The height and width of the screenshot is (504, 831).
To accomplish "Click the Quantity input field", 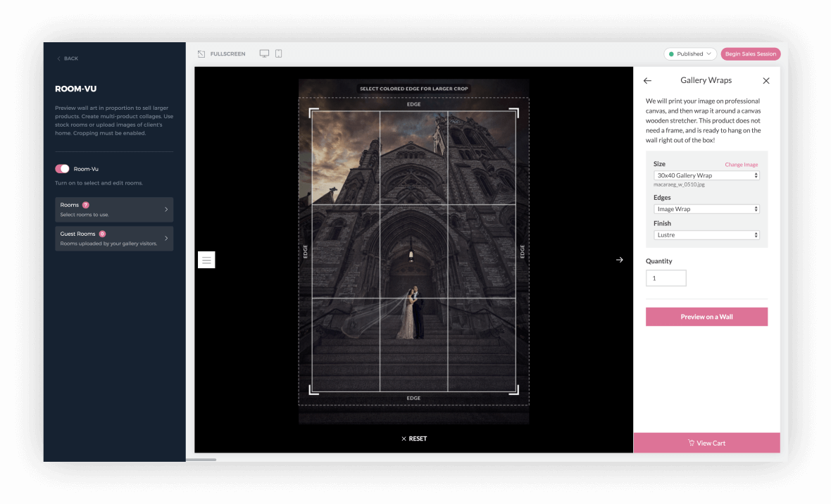I will pyautogui.click(x=666, y=278).
